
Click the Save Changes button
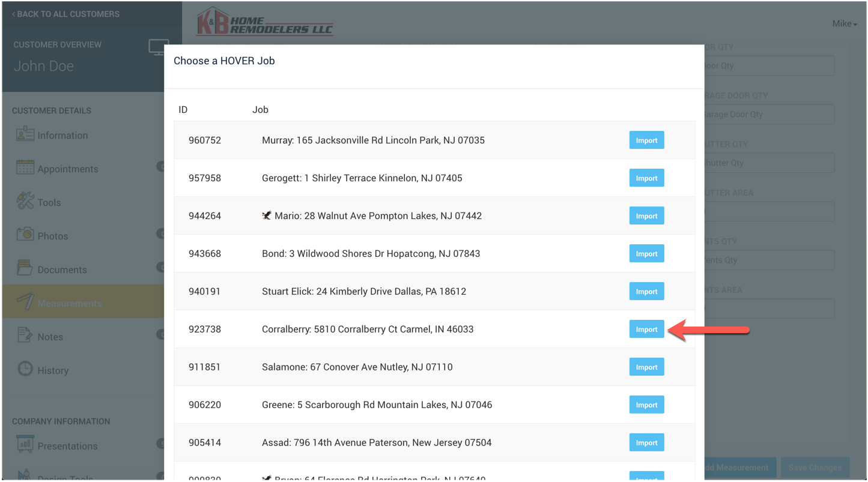click(815, 468)
